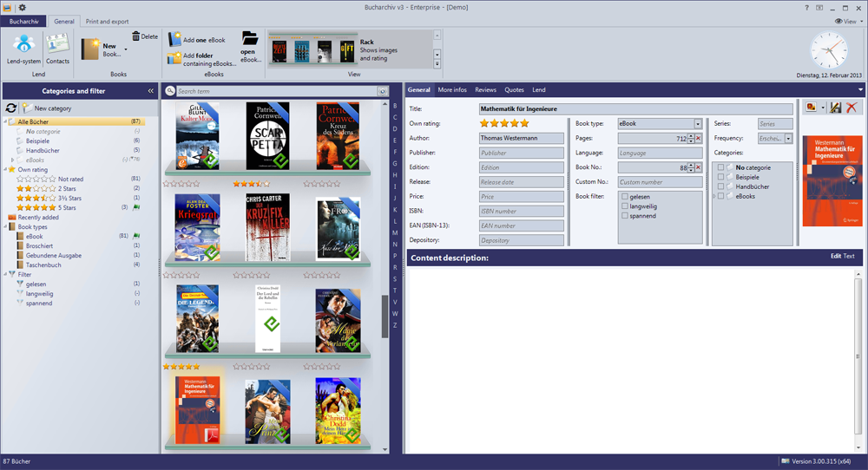Increase the Pages spinner value
The image size is (868, 470).
pyautogui.click(x=691, y=136)
